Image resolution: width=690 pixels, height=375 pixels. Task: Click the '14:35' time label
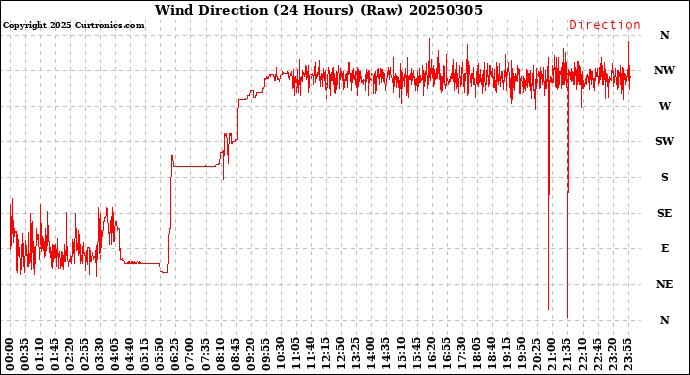[386, 354]
